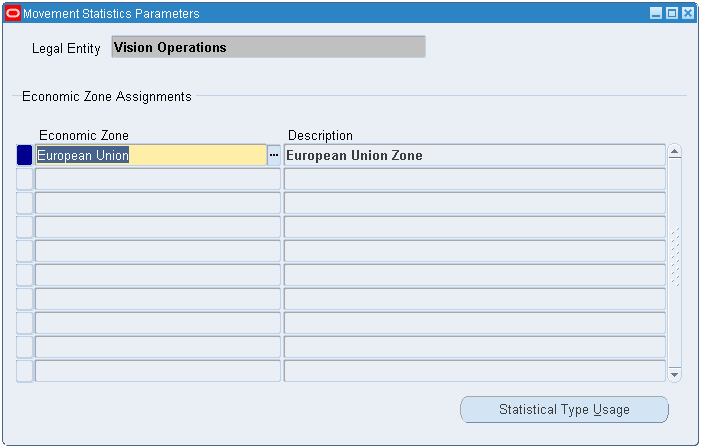This screenshot has width=702, height=448.
Task: Click the Legal Entity Vision Operations field
Action: tap(268, 47)
